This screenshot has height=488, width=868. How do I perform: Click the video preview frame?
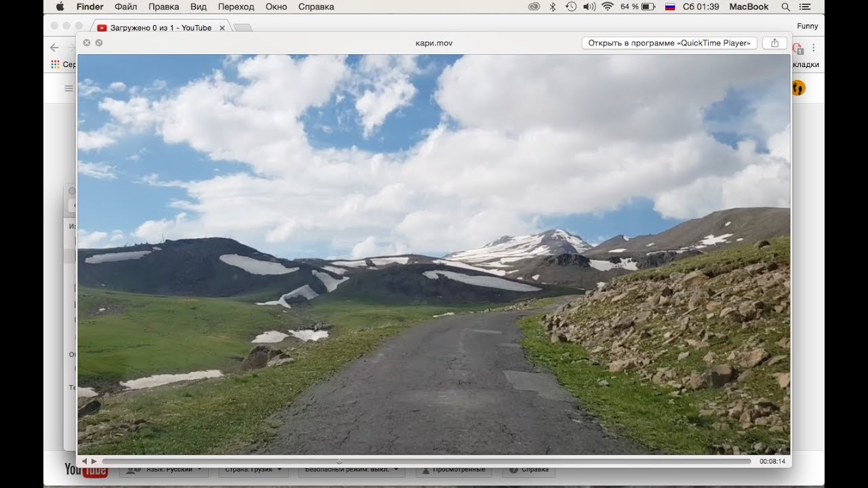click(x=434, y=254)
